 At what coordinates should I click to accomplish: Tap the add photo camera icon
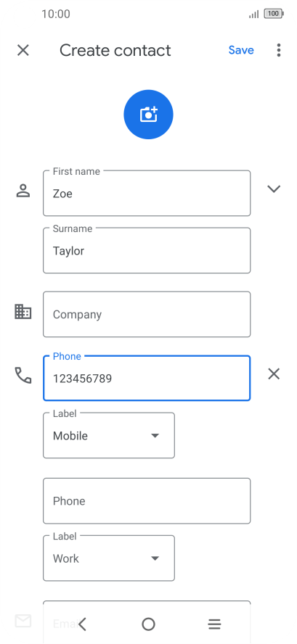coord(148,115)
